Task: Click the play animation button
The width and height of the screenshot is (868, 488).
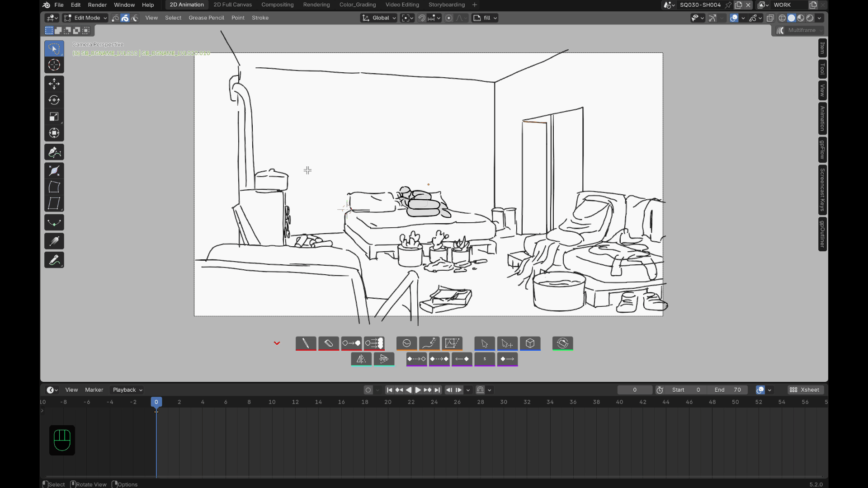Action: [418, 390]
